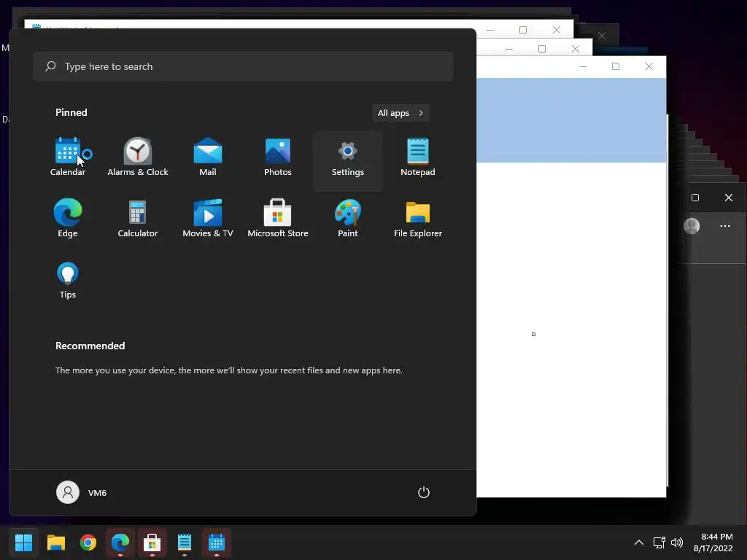Viewport: 747px width, 560px height.
Task: Open Movies & TV app
Action: point(208,219)
